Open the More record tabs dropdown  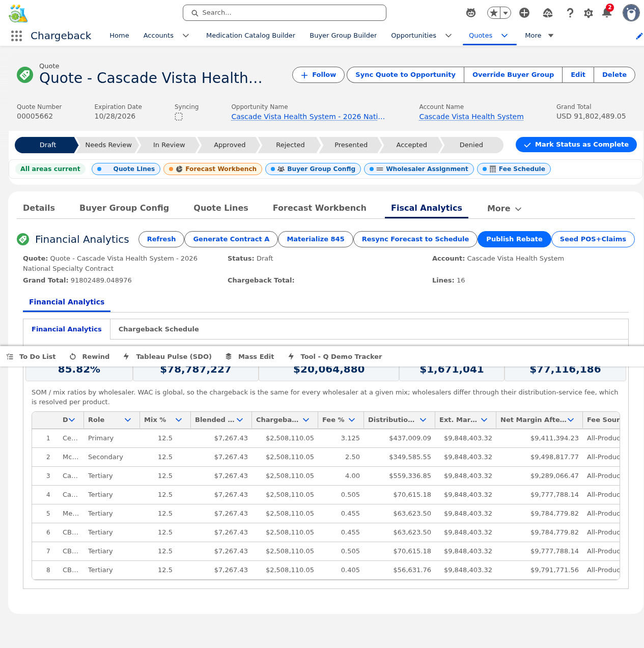click(504, 208)
